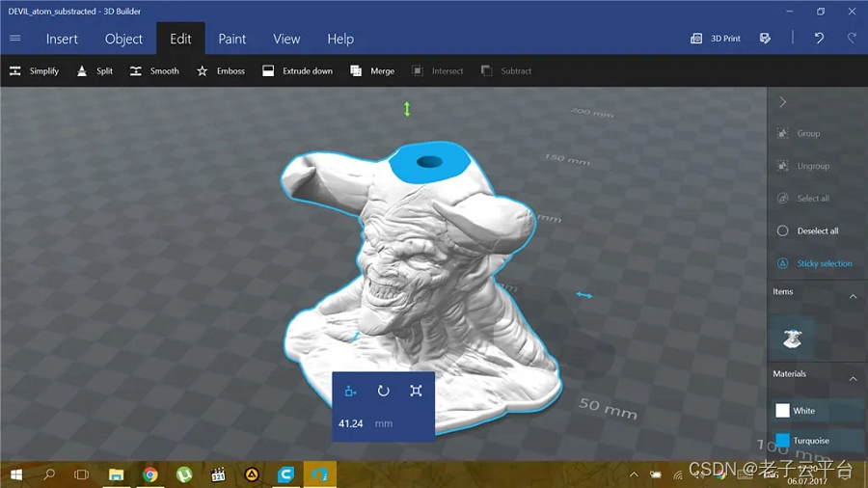
Task: Select the Edit tab
Action: coord(180,39)
